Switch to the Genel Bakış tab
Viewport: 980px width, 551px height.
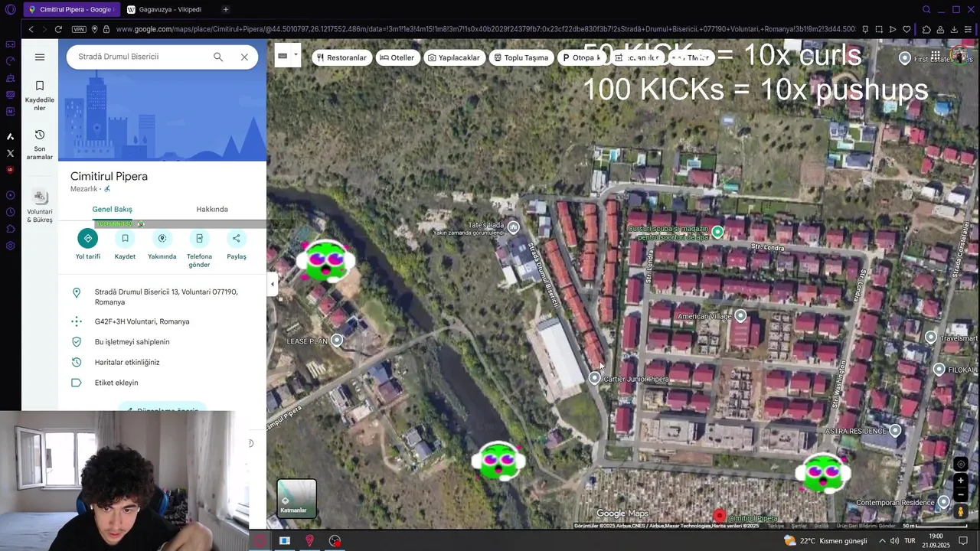coord(113,209)
